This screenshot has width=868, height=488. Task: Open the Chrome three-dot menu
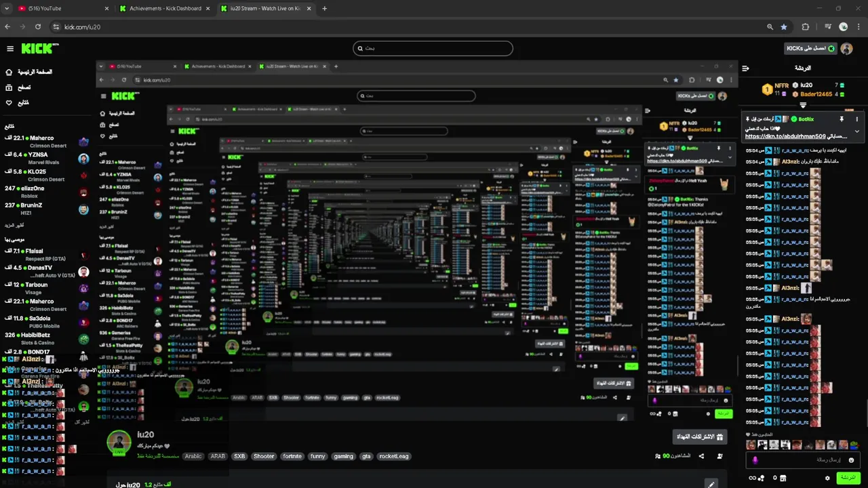[858, 26]
